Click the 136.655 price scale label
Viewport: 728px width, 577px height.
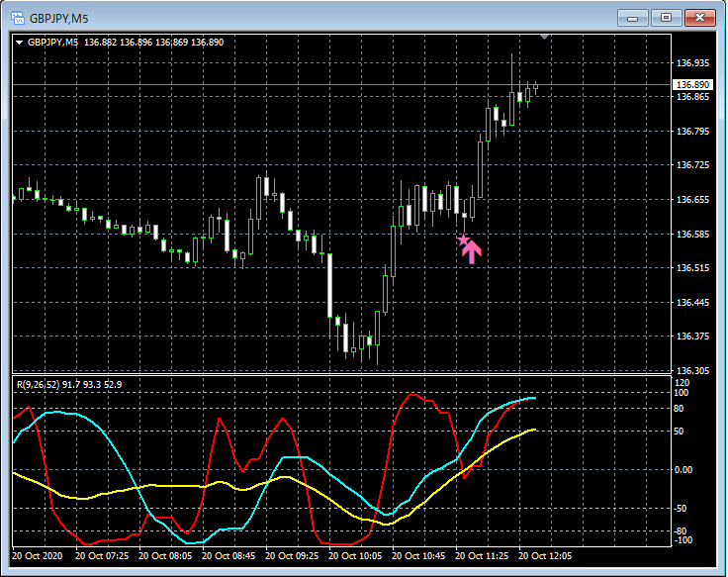point(692,199)
